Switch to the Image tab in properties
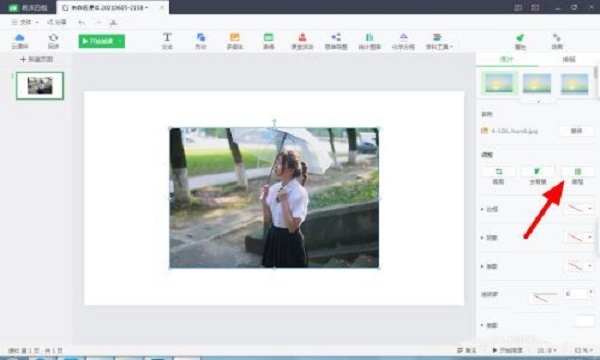This screenshot has width=600, height=360. pyautogui.click(x=507, y=59)
